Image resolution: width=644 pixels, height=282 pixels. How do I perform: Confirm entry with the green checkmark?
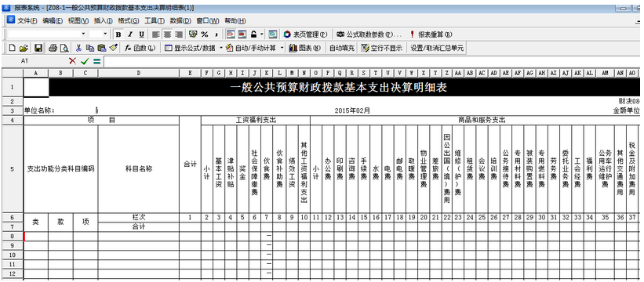click(85, 61)
